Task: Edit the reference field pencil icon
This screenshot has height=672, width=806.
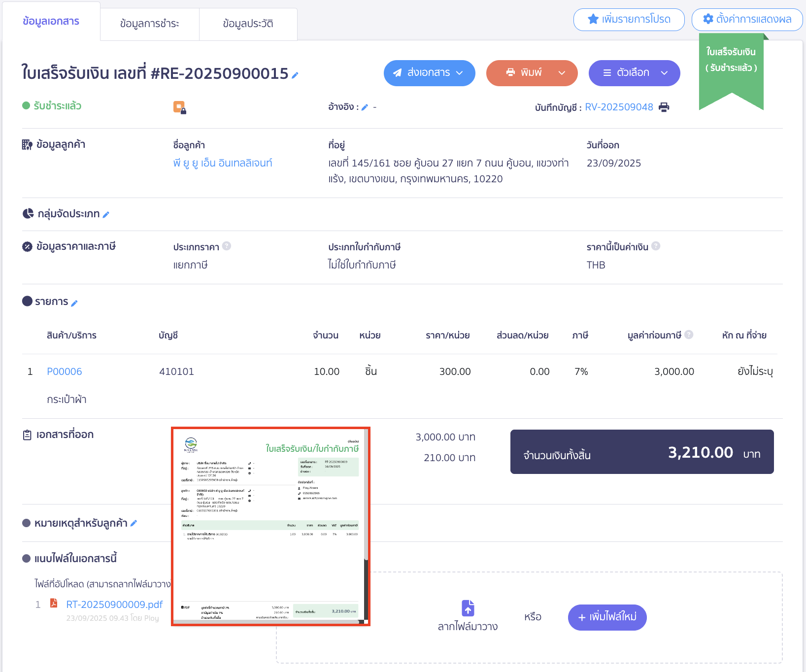Action: pyautogui.click(x=365, y=107)
